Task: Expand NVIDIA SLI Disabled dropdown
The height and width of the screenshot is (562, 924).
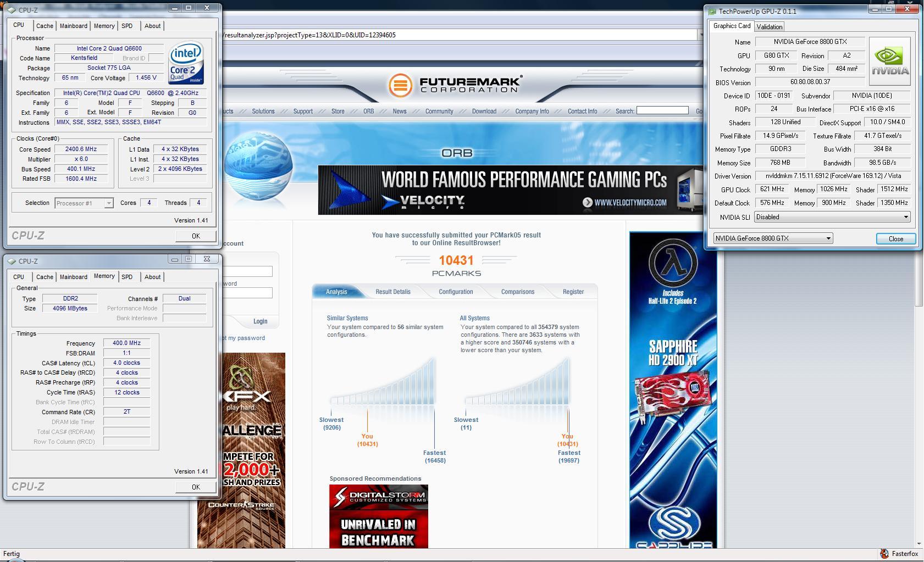Action: [906, 217]
